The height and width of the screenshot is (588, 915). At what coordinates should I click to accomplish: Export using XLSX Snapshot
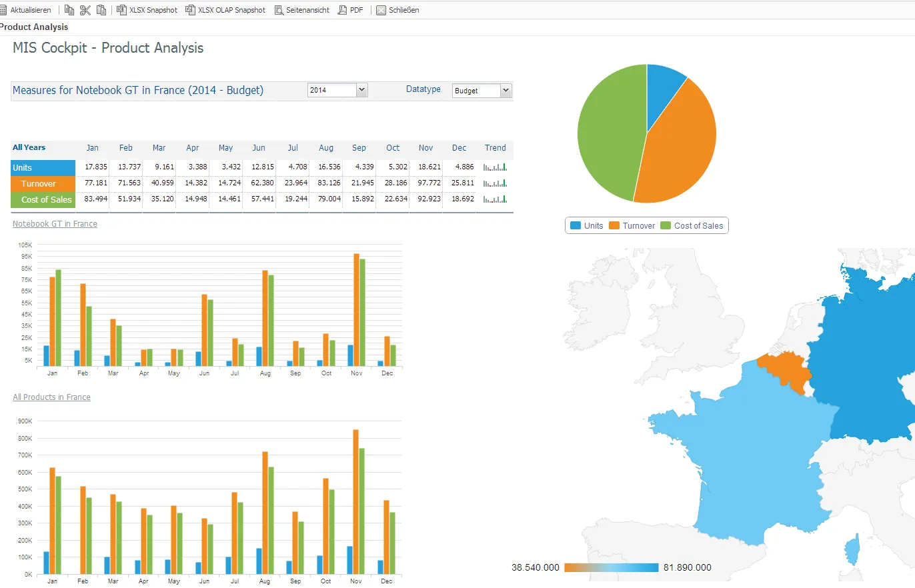click(x=147, y=10)
